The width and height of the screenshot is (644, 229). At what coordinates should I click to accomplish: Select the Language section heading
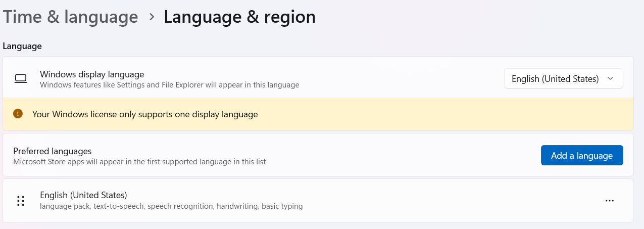(x=22, y=46)
